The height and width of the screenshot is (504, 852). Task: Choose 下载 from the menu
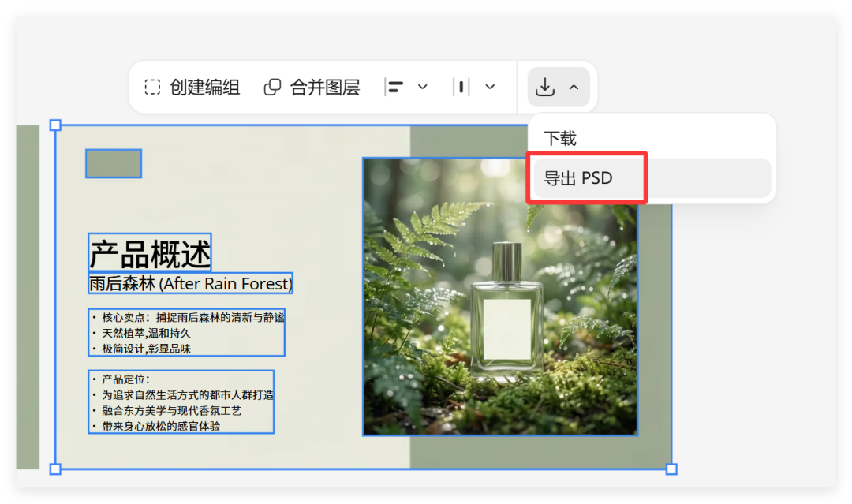(x=561, y=137)
